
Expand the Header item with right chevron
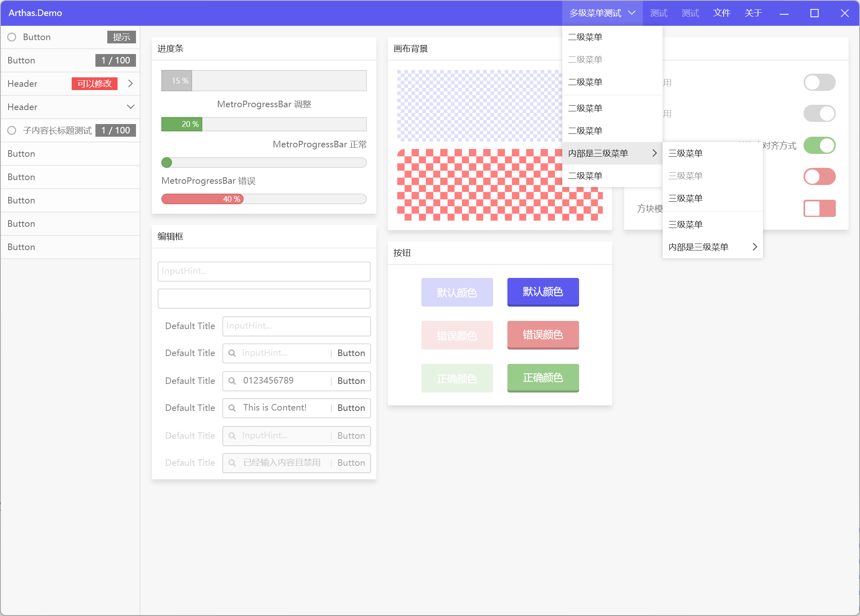click(x=130, y=83)
